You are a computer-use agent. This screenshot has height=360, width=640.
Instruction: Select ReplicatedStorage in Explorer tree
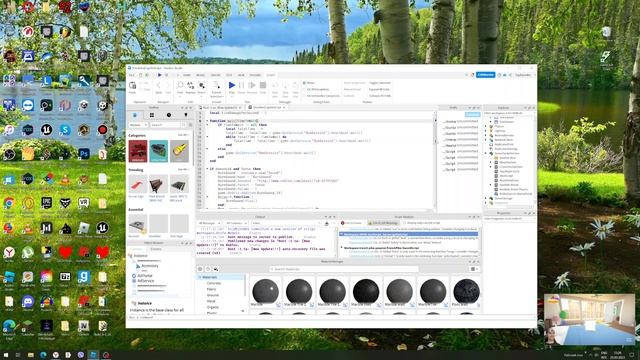(x=506, y=149)
